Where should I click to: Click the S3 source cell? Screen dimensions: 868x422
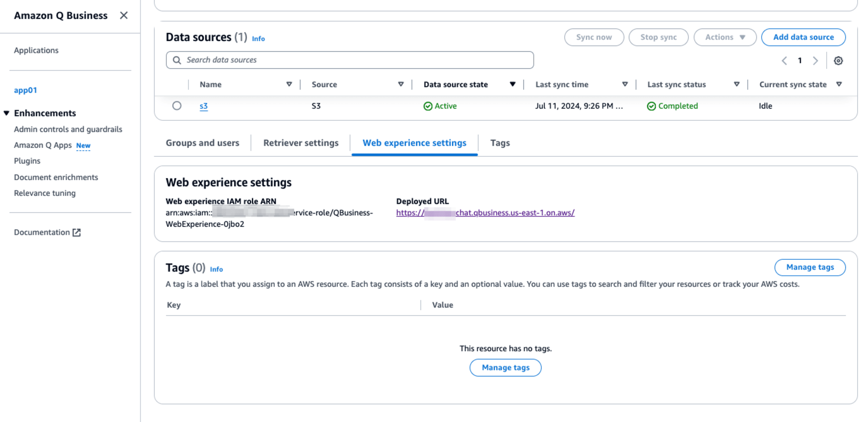coord(316,106)
